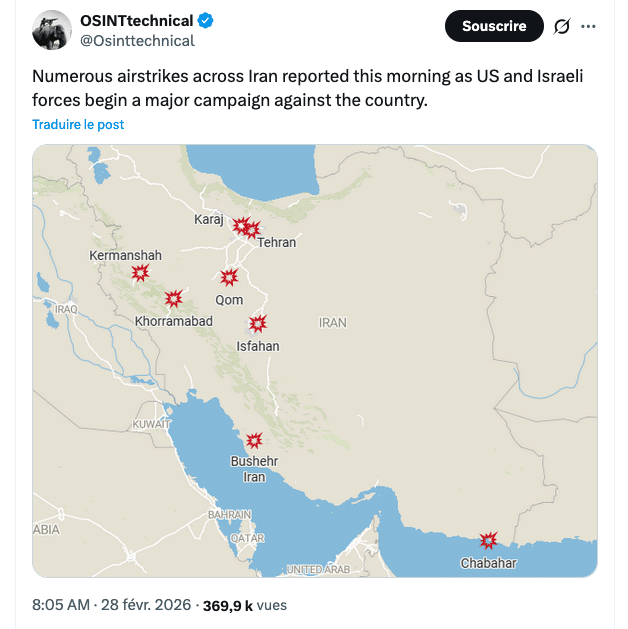Click the strike marker above Kermanshah
The image size is (628, 629).
click(x=141, y=272)
